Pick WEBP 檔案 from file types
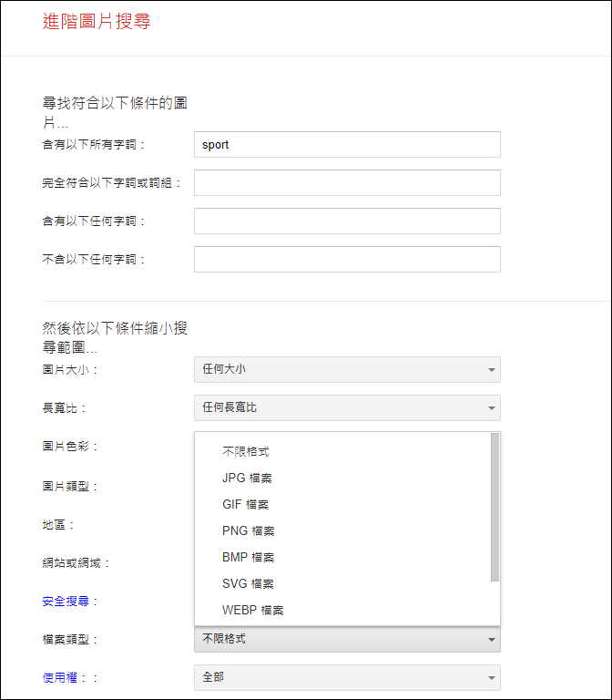 click(252, 610)
